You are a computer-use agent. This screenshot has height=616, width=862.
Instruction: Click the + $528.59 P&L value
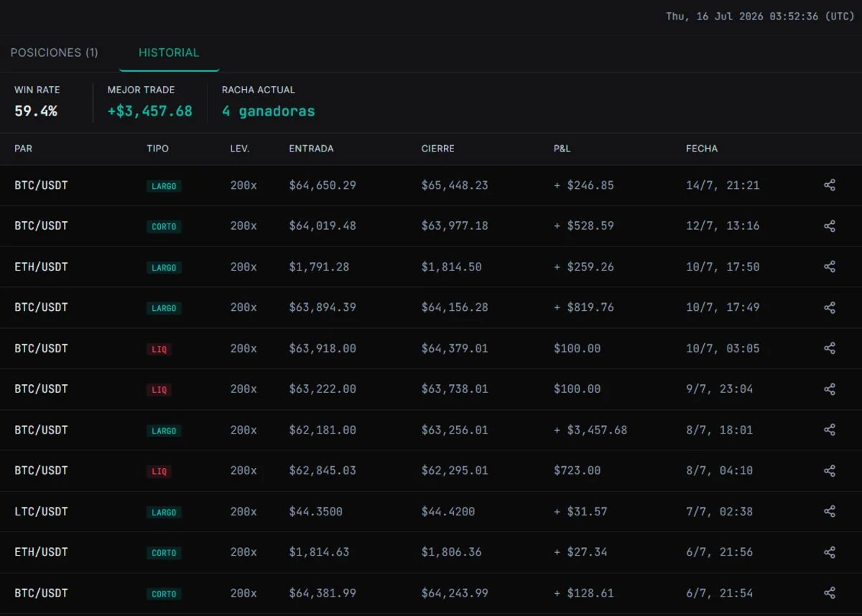584,226
